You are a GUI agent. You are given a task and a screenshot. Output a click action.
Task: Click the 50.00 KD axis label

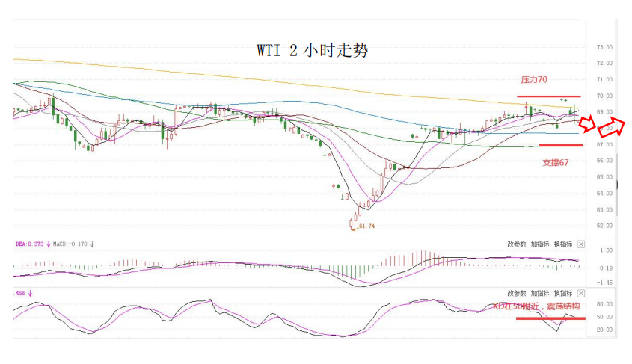[604, 317]
